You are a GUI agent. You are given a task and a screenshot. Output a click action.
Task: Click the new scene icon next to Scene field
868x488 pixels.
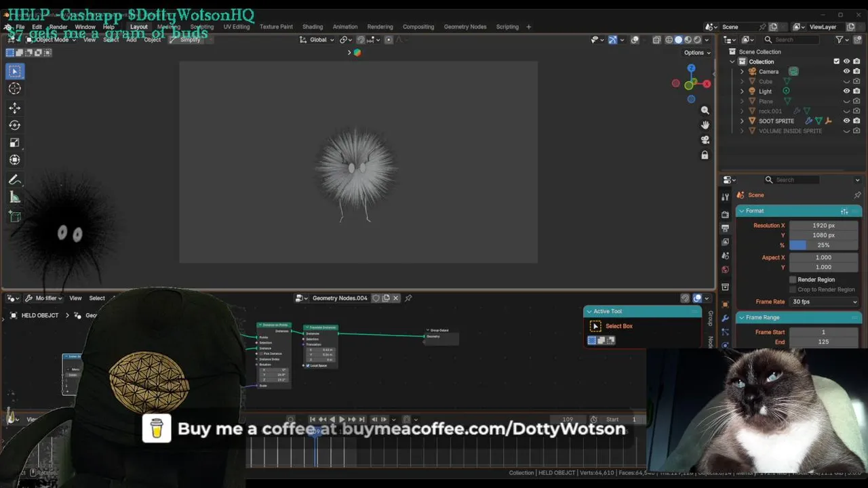tap(773, 27)
